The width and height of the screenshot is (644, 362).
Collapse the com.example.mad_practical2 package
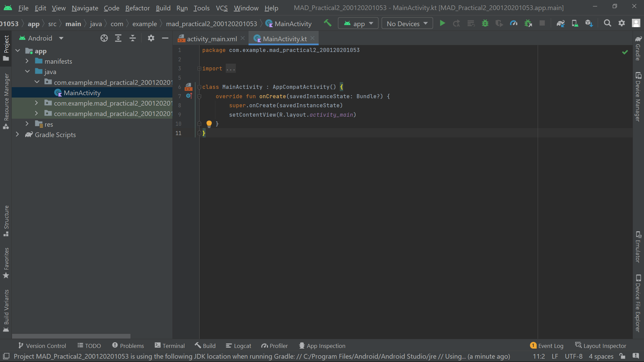[37, 82]
